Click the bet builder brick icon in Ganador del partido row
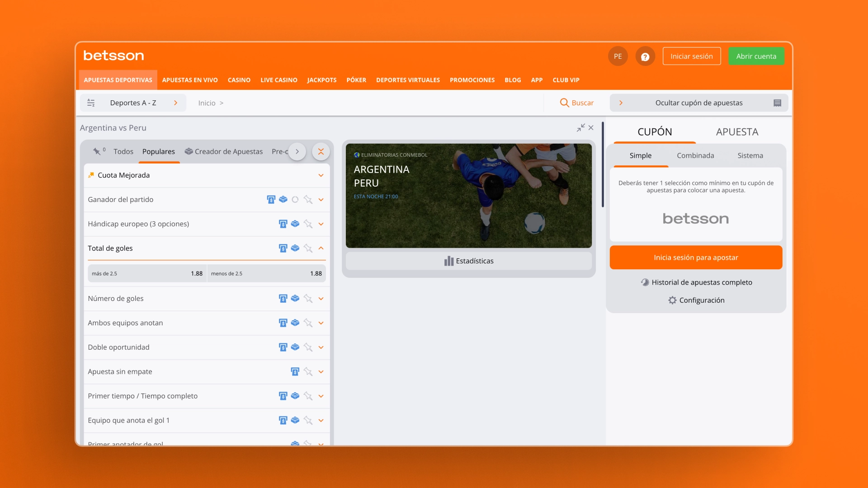 (283, 199)
